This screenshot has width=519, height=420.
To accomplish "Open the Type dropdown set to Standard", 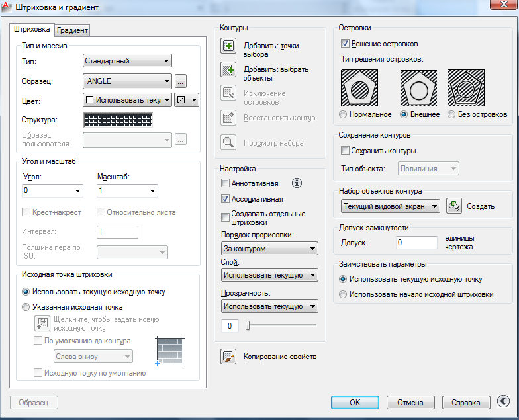I will pyautogui.click(x=127, y=61).
